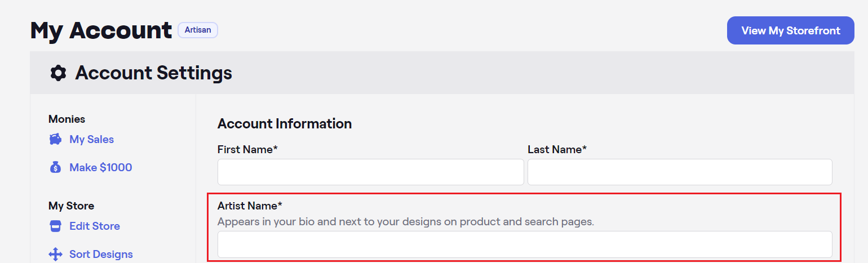Click the Artisan badge beside My Account
The height and width of the screenshot is (263, 868).
[x=198, y=30]
